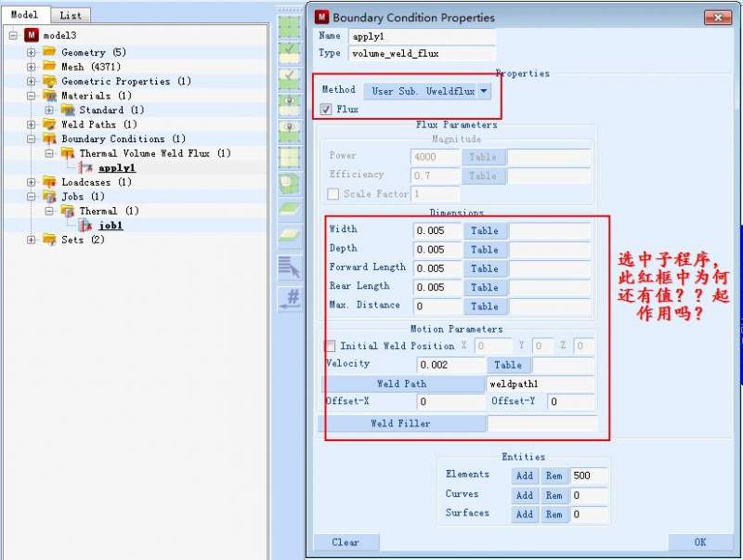743x560 pixels.
Task: Click the pale yellow flat plane toolbar icon
Action: tap(289, 236)
